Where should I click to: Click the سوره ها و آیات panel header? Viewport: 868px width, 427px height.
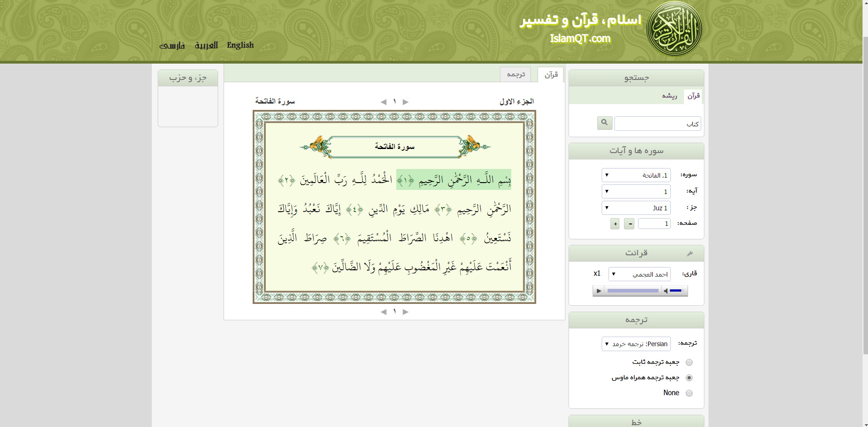coord(636,151)
